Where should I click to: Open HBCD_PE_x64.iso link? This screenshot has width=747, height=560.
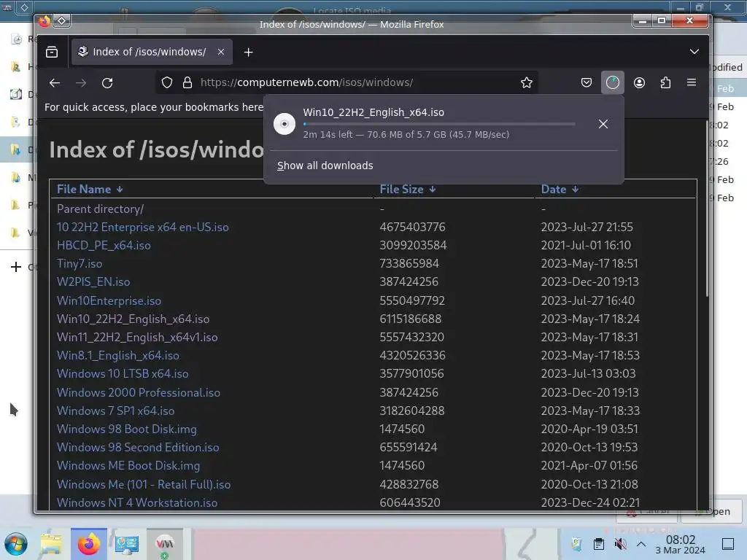pyautogui.click(x=104, y=245)
